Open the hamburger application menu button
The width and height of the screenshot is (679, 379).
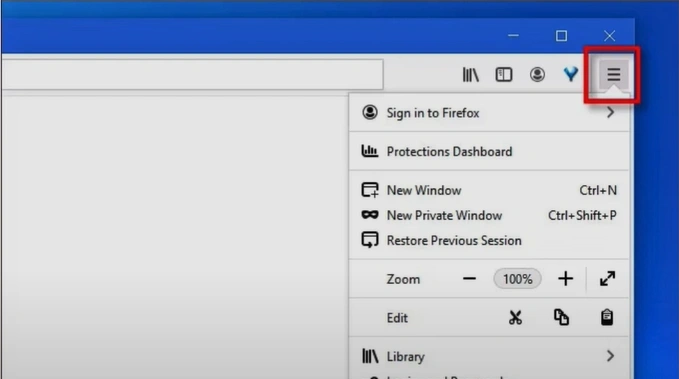click(x=613, y=75)
